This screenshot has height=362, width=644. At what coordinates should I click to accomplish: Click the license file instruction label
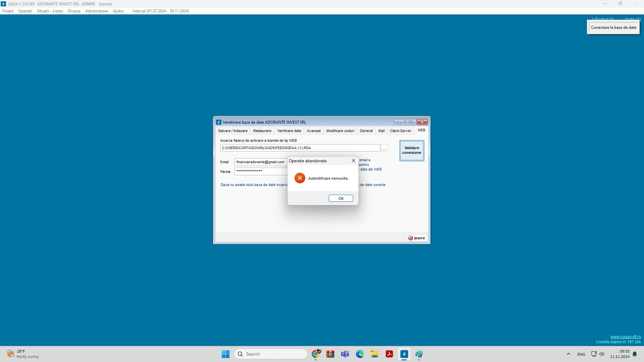click(258, 140)
